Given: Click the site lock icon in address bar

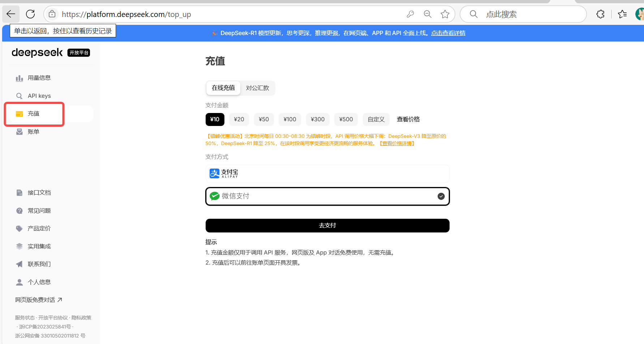Looking at the screenshot, I should pos(52,14).
